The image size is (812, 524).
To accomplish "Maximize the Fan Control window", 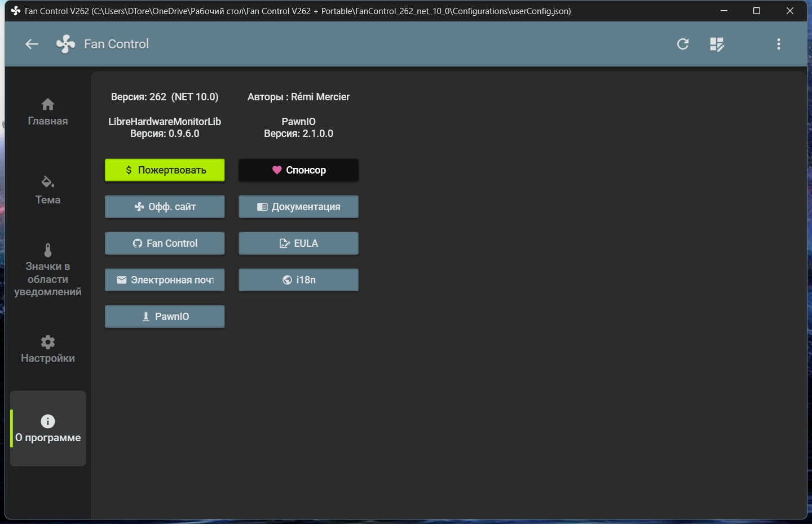I will [757, 11].
